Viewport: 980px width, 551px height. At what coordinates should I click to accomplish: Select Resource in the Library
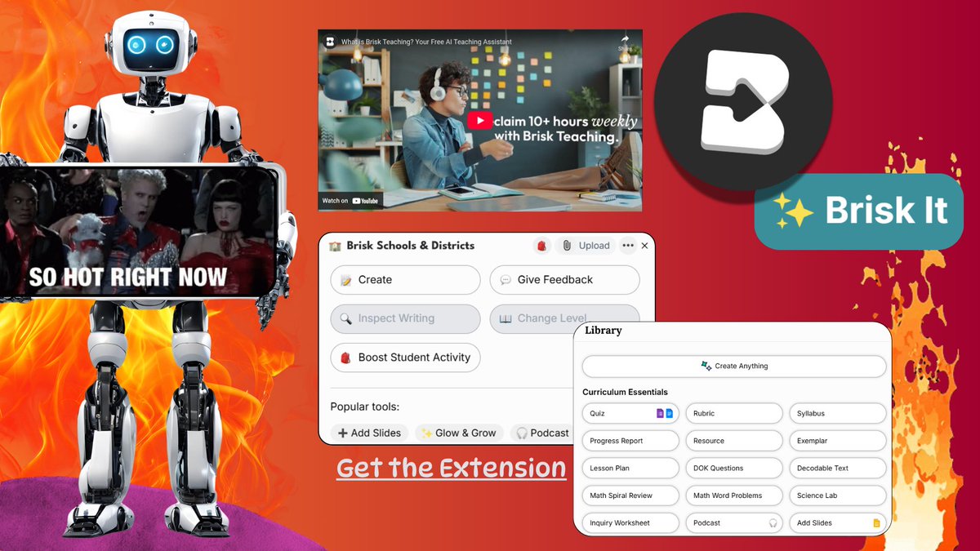pos(733,441)
